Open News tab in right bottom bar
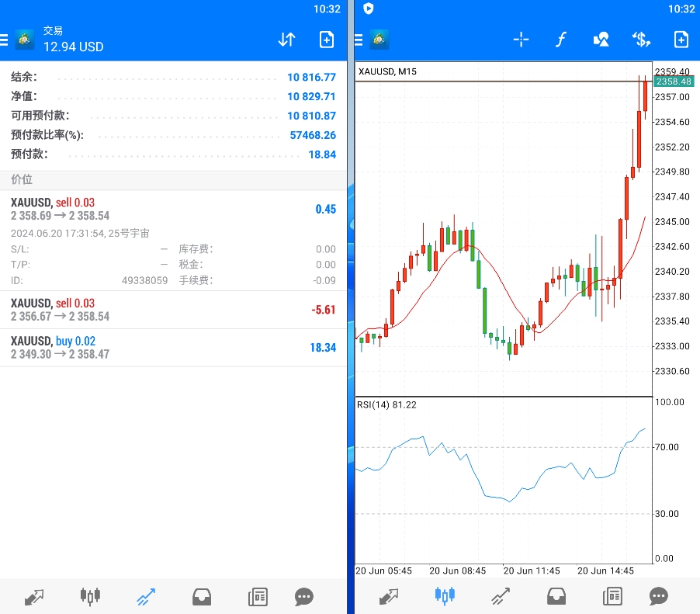 (612, 596)
